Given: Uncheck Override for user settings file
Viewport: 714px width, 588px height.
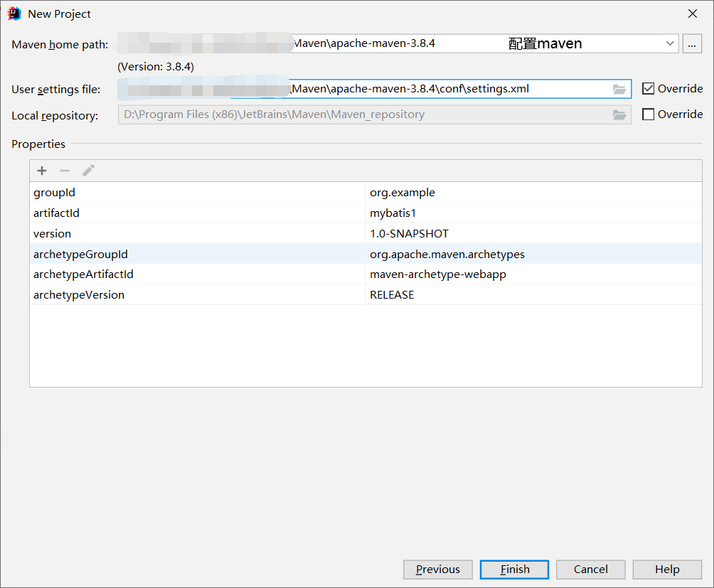Looking at the screenshot, I should [x=646, y=88].
